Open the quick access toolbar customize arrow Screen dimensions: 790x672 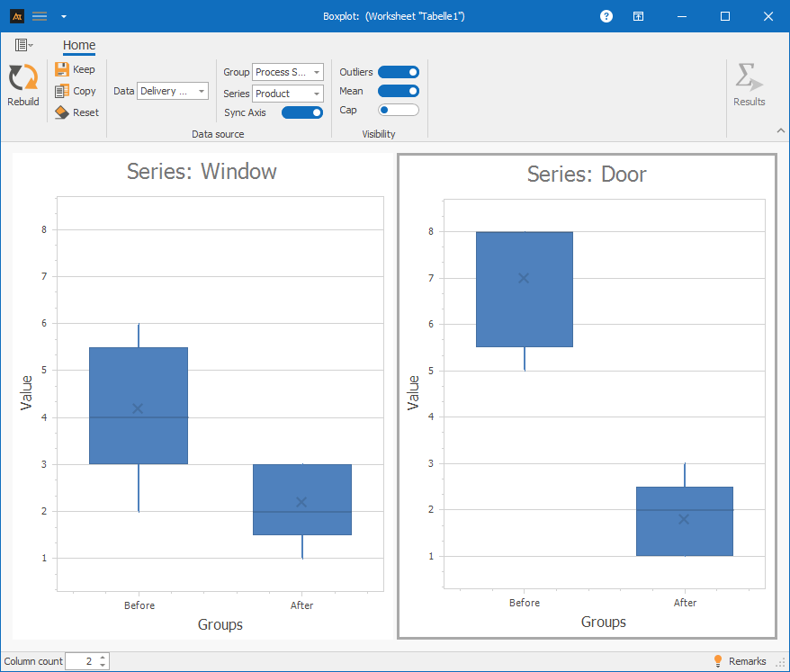coord(63,16)
